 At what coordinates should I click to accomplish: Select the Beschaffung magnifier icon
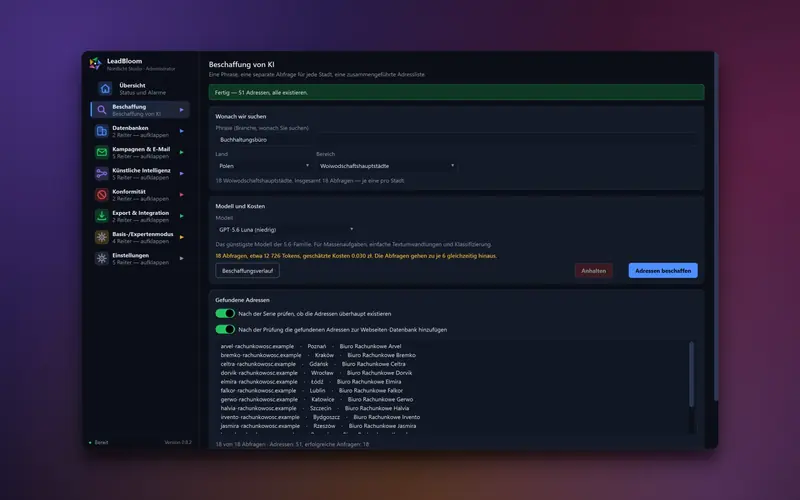tap(102, 110)
